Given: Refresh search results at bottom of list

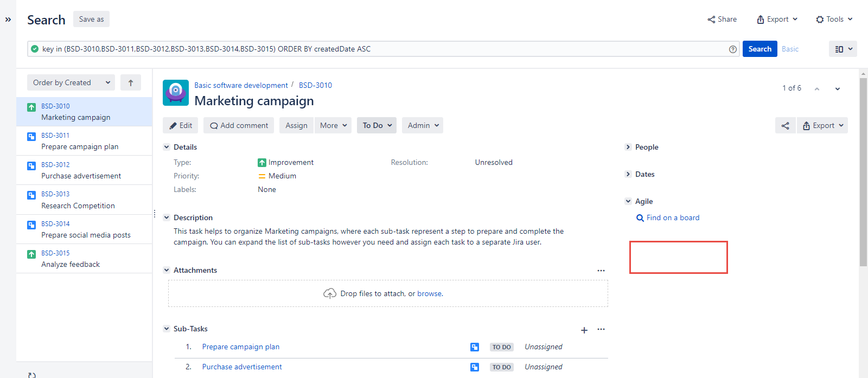Looking at the screenshot, I should click(32, 375).
